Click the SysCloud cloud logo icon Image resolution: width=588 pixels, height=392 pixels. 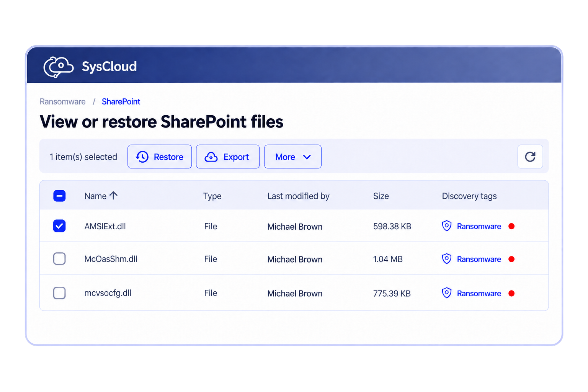pos(58,67)
